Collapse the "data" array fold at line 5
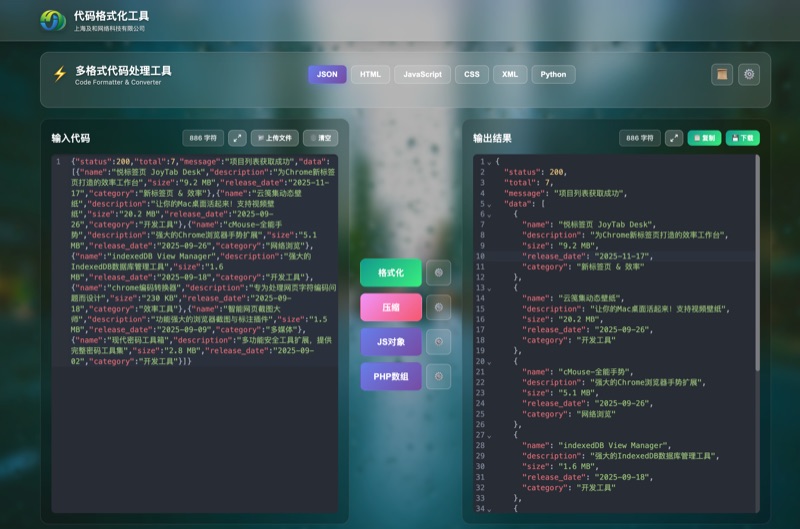Screen dimensions: 800x529 coord(489,205)
